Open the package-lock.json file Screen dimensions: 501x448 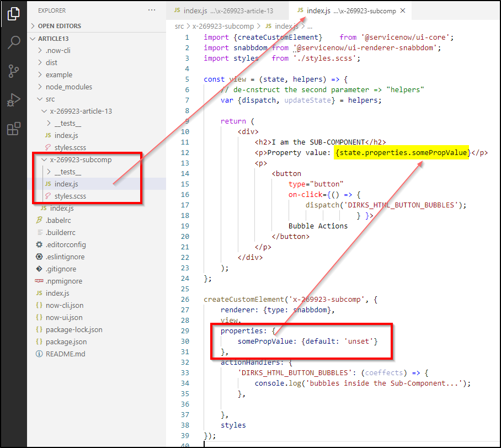coord(74,330)
